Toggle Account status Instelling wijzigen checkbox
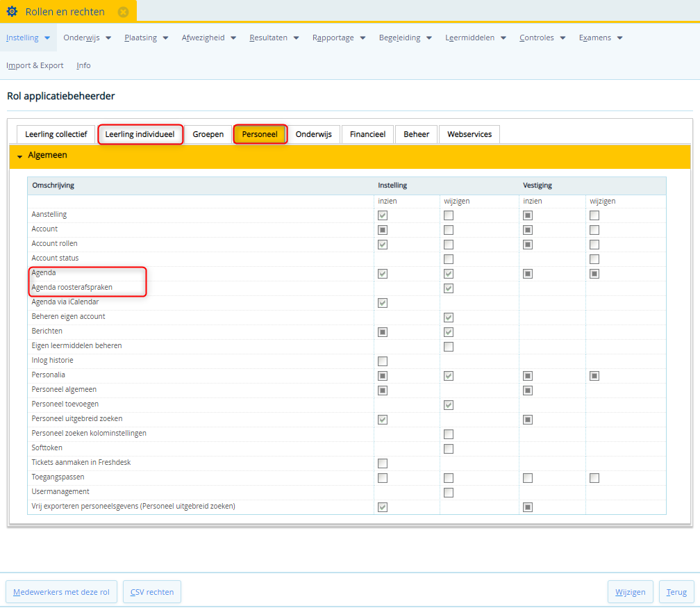Screen dimensions: 700x608 pos(449,259)
